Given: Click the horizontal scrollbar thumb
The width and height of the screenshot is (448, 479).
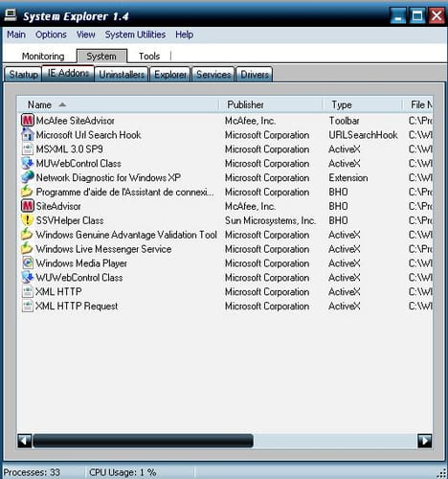Looking at the screenshot, I should (144, 441).
